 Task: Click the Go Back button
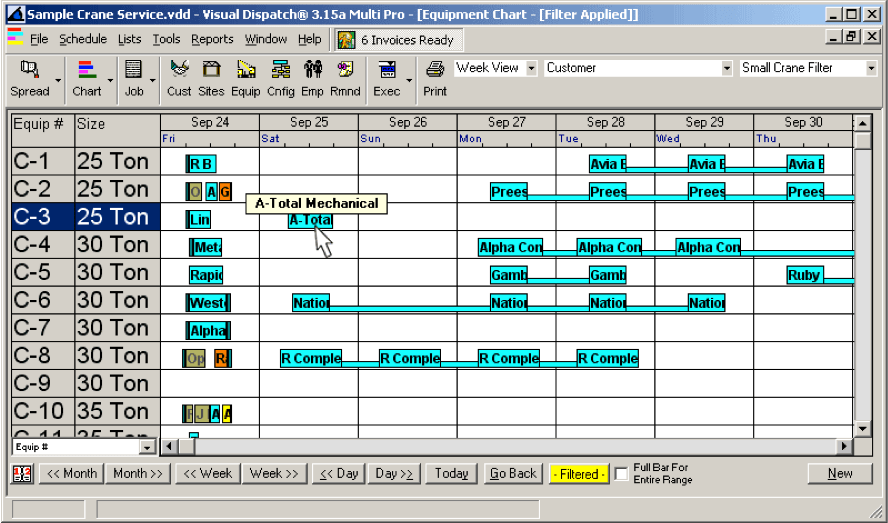pyautogui.click(x=513, y=474)
